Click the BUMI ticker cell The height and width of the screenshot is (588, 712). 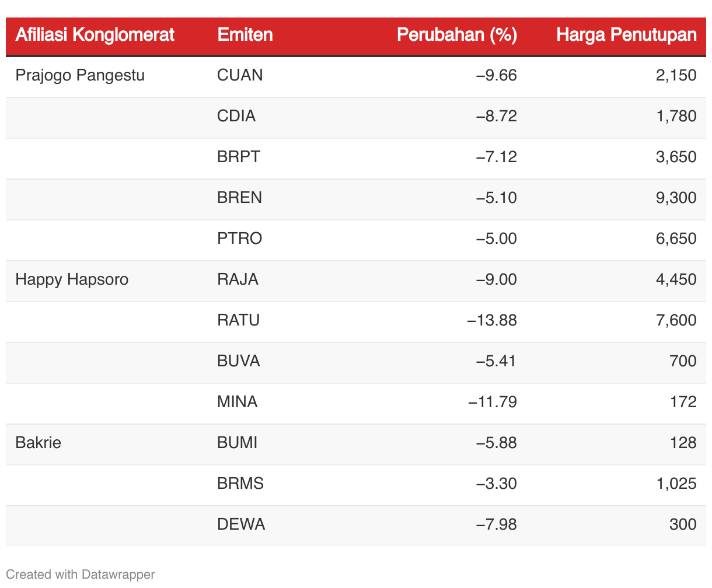[237, 443]
